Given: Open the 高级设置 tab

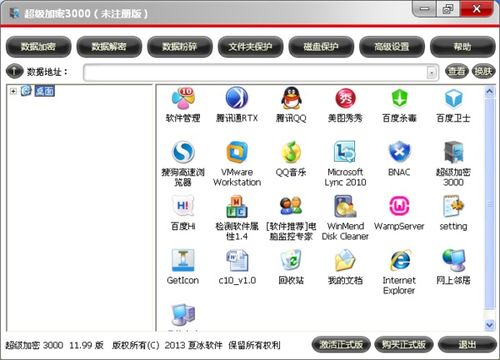Looking at the screenshot, I should tap(392, 47).
